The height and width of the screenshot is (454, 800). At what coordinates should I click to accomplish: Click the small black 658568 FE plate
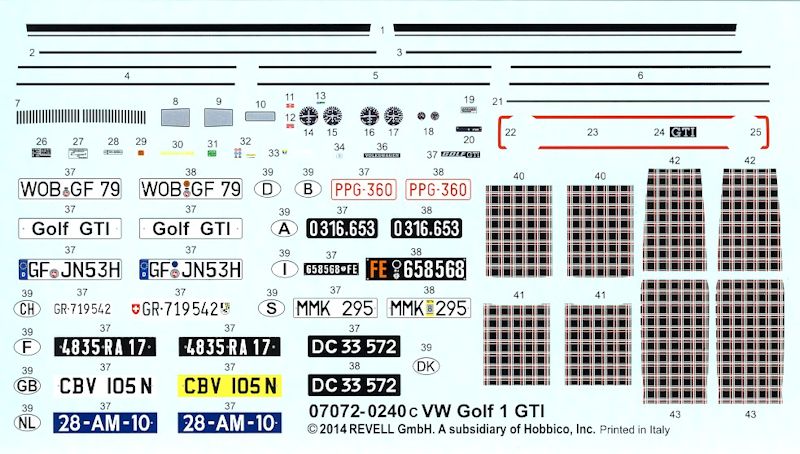[x=331, y=269]
